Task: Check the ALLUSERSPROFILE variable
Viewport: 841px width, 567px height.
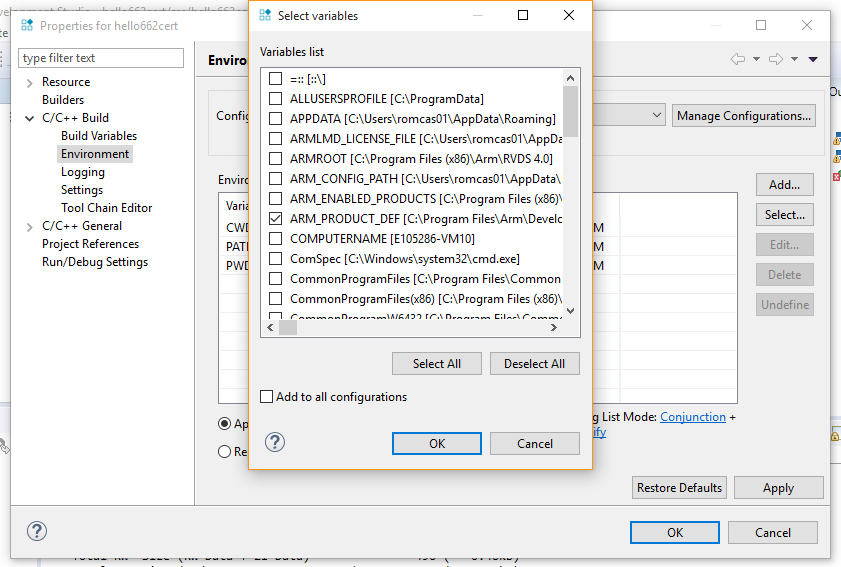Action: [275, 99]
